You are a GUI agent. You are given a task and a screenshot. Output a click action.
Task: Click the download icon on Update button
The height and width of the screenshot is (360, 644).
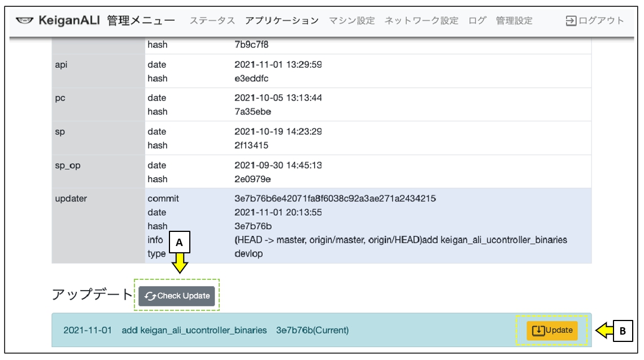538,331
